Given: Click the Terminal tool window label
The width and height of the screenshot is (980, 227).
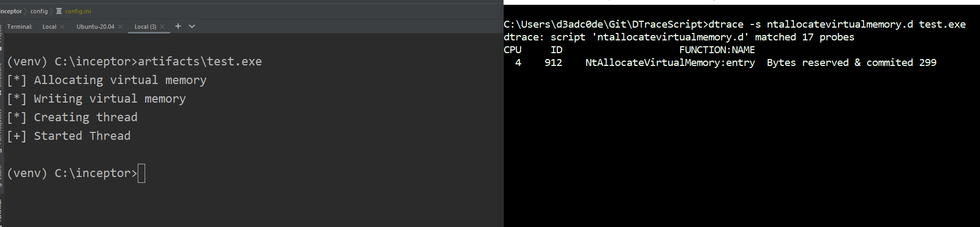Looking at the screenshot, I should (20, 27).
